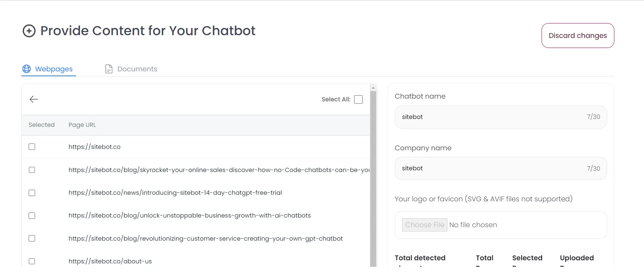Click the globe icon on Webpages tab
The image size is (644, 272).
pos(27,69)
